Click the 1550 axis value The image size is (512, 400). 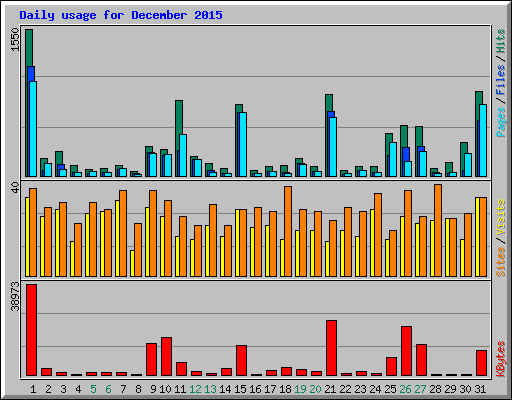(15, 39)
